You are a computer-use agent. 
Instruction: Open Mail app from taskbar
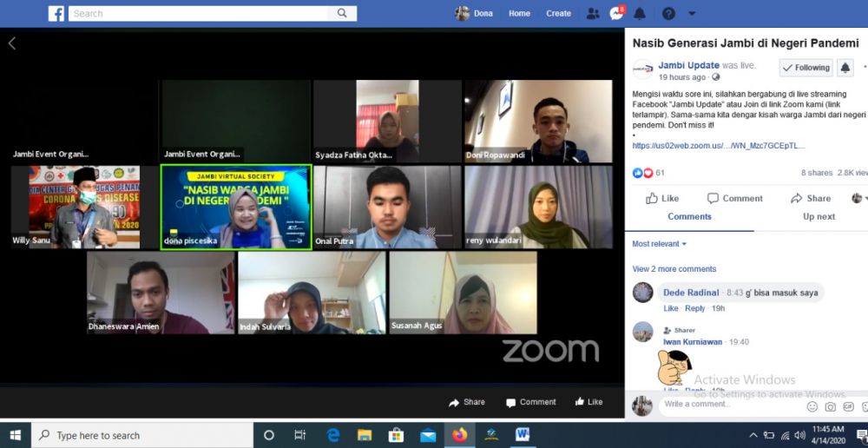tap(427, 435)
